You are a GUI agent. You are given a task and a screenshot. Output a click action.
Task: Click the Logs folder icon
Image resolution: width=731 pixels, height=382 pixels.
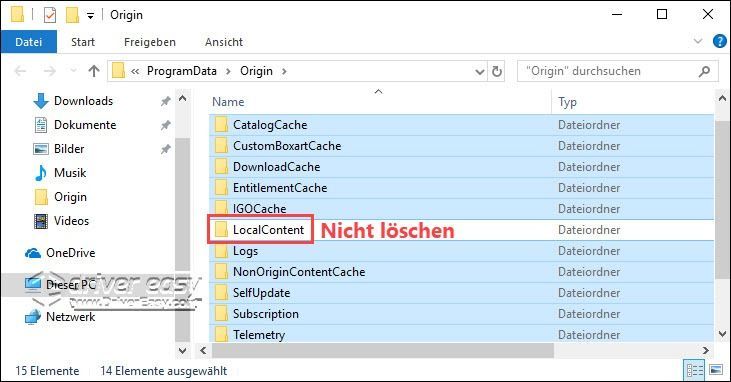click(221, 251)
